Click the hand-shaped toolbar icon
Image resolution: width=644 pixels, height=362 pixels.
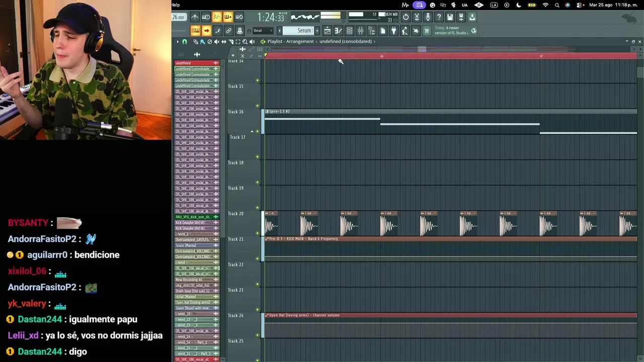point(416,31)
